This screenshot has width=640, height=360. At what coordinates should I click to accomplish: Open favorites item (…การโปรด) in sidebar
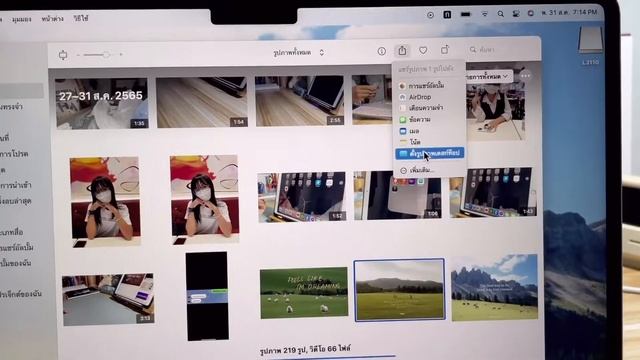(14, 154)
